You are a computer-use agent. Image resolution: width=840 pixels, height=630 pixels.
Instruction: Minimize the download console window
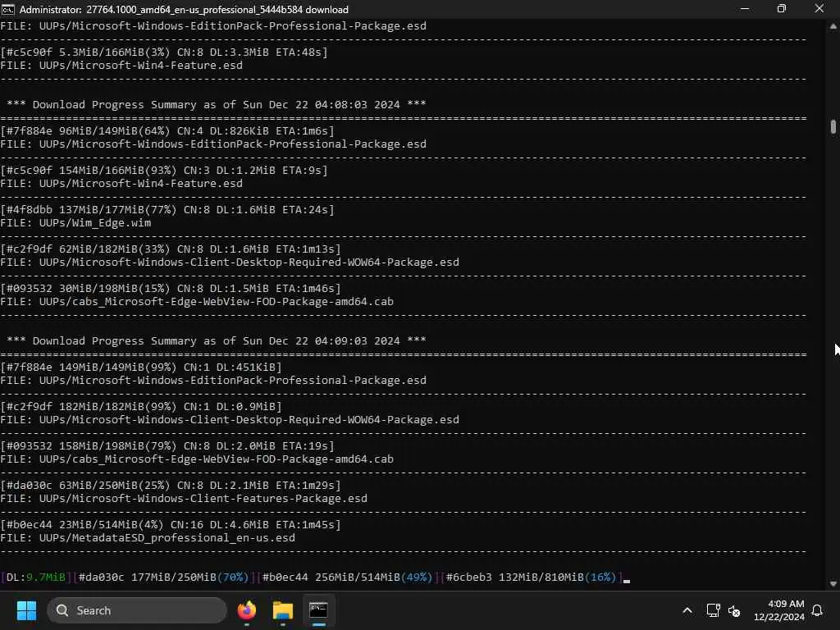745,9
